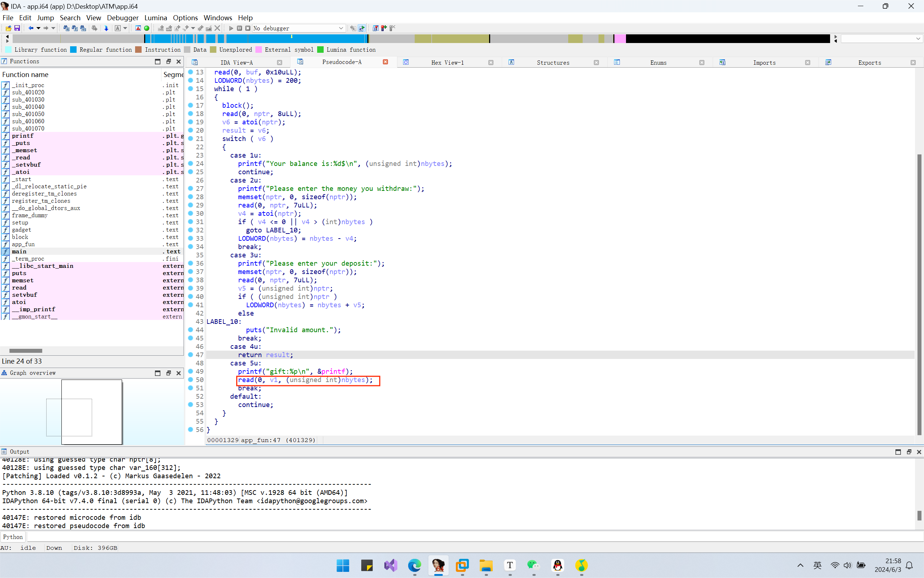Viewport: 924px width, 578px height.
Task: Jump back with the blue left arrow
Action: pyautogui.click(x=31, y=28)
